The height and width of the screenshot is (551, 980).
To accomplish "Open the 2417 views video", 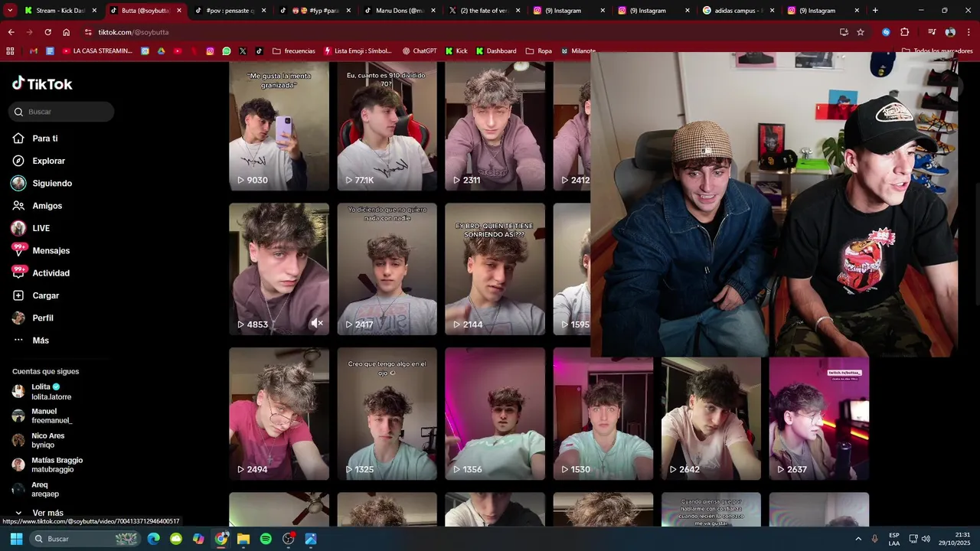I will pos(387,269).
